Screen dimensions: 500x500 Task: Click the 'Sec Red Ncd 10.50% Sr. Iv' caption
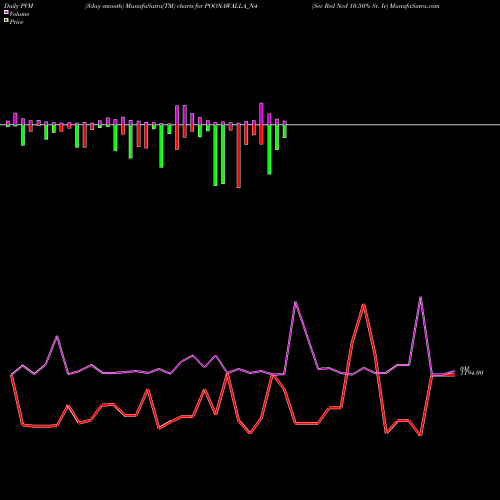click(x=350, y=6)
